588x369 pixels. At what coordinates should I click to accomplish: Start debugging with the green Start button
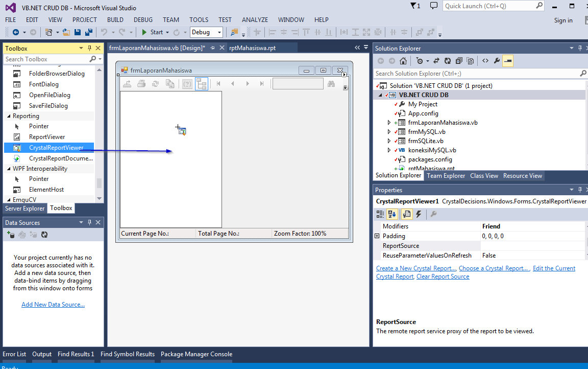(152, 32)
